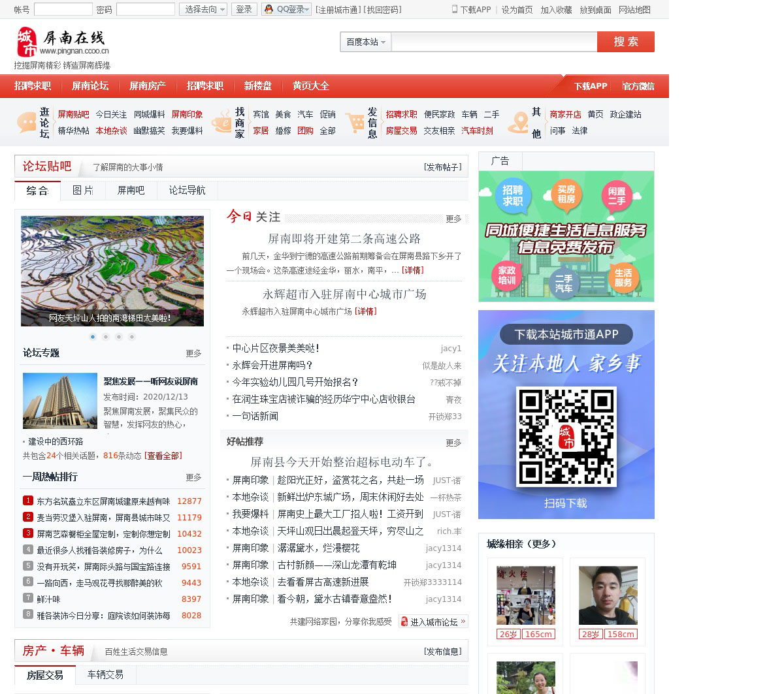This screenshot has height=694, width=784.
Task: Click the 找商家 coffee cup icon
Action: pos(222,122)
